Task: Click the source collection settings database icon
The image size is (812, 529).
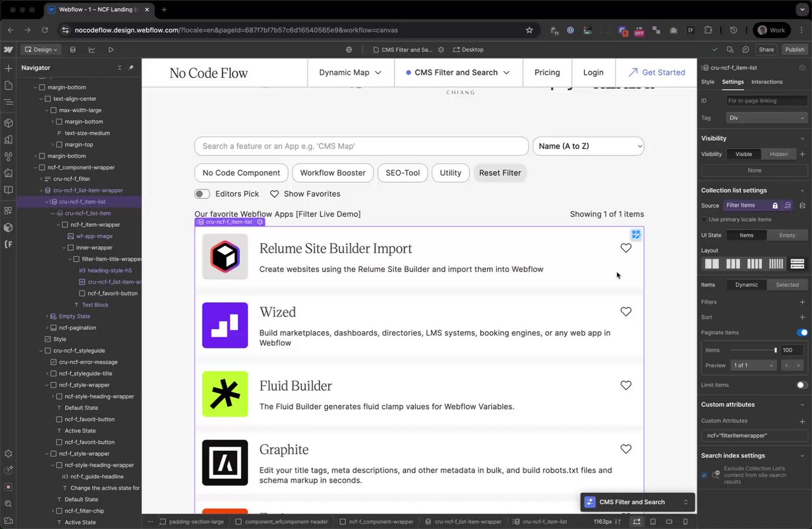Action: tap(802, 206)
